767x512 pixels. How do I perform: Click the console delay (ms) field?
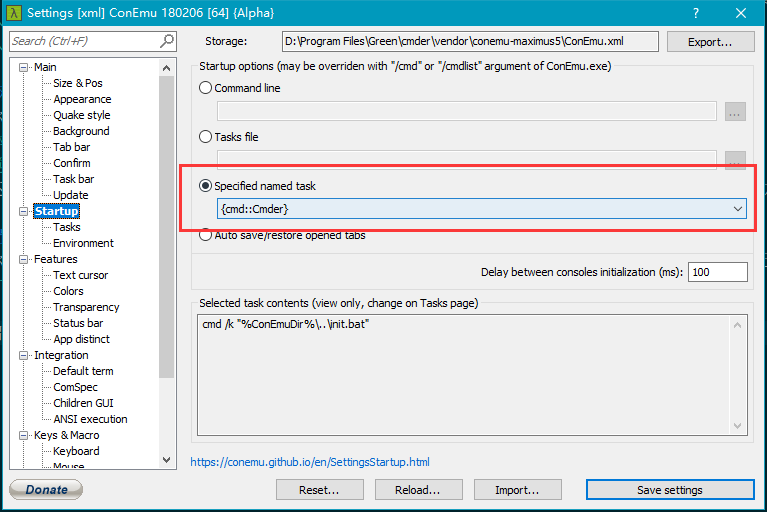[718, 272]
